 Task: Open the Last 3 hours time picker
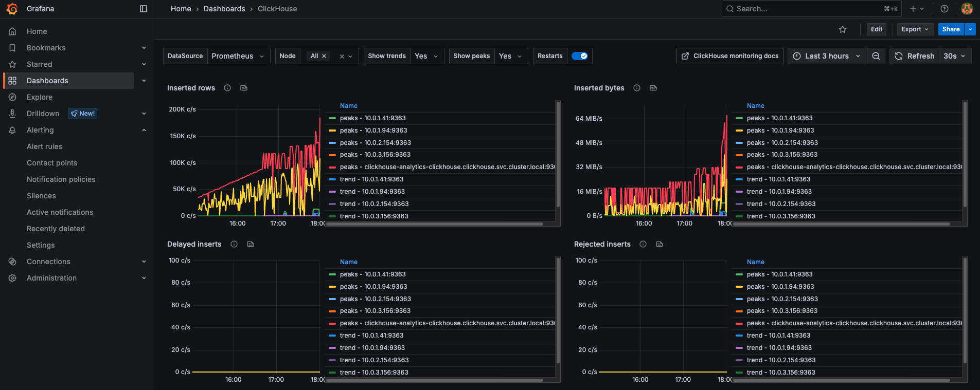(827, 56)
